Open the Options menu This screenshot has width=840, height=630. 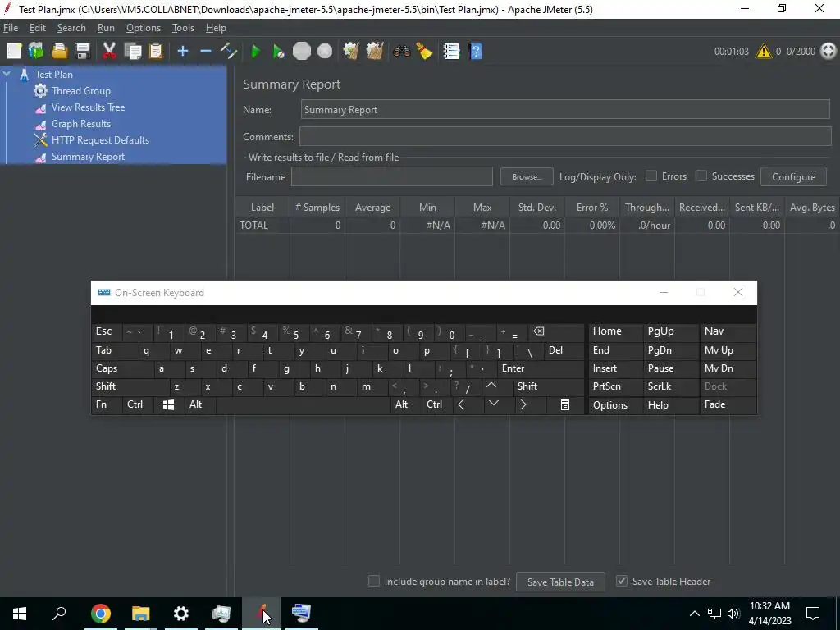tap(143, 28)
